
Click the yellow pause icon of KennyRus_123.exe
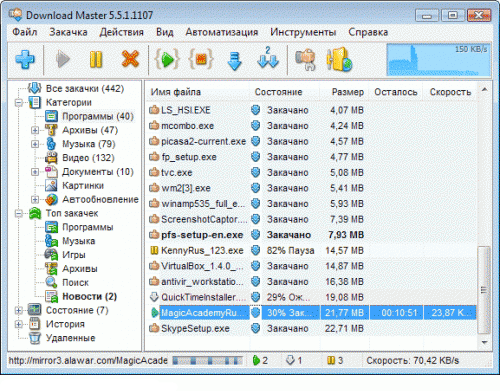coord(154,250)
